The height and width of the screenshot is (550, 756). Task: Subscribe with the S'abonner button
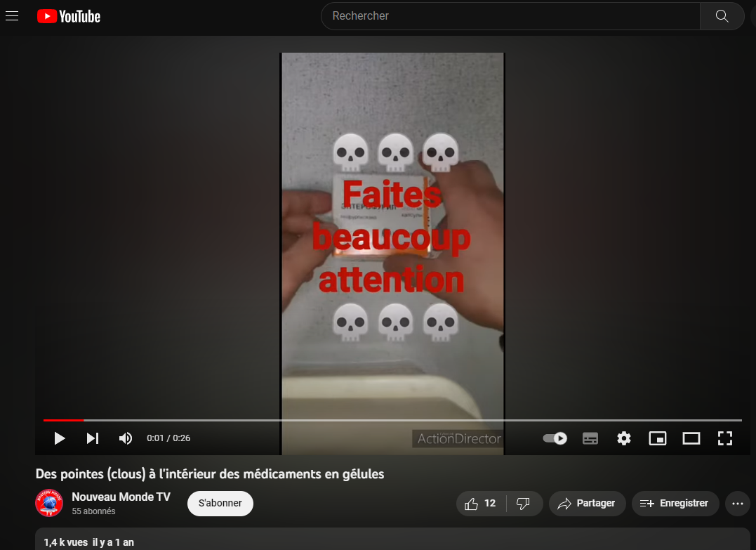(220, 504)
